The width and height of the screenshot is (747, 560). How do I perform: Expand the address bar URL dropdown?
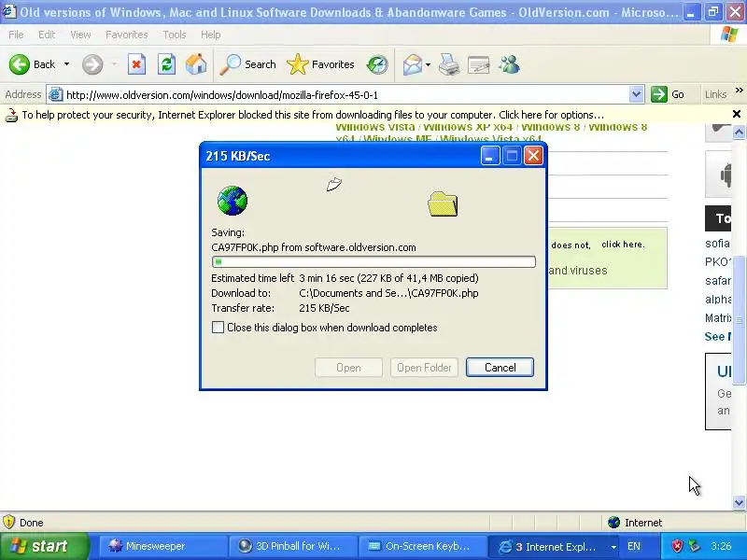[x=636, y=94]
